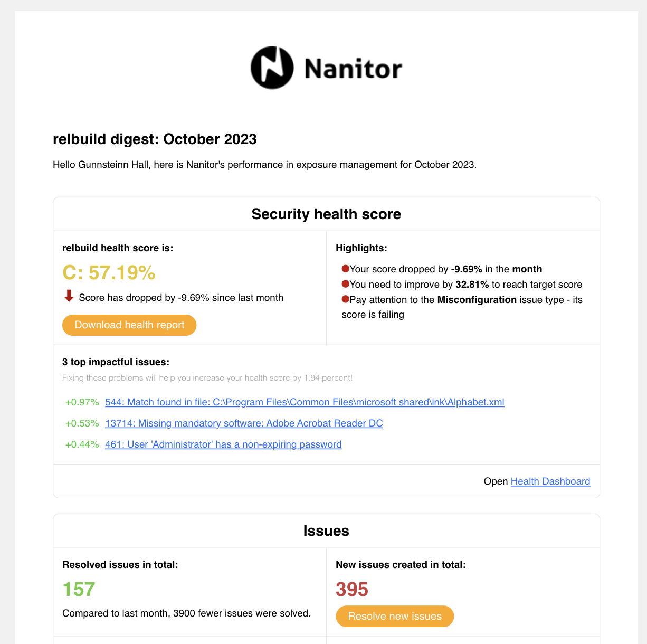647x644 pixels.
Task: Click the relbuild digest October 2023 title
Action: pyautogui.click(x=155, y=139)
